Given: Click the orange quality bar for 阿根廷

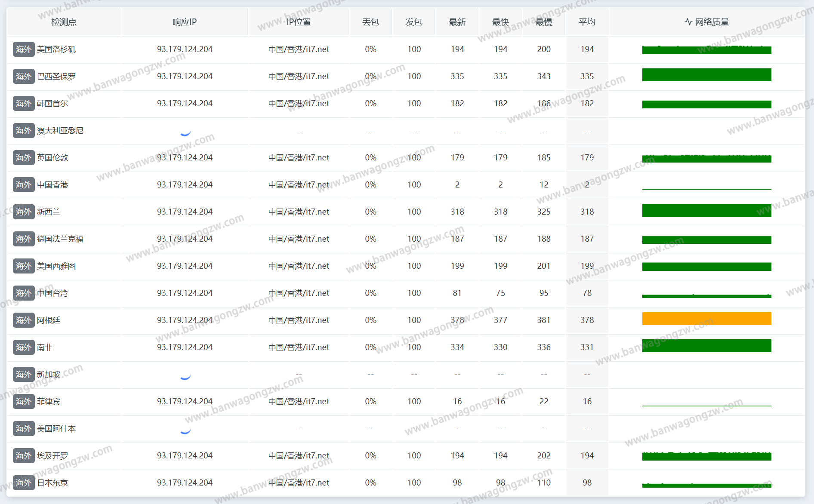Looking at the screenshot, I should pyautogui.click(x=706, y=319).
